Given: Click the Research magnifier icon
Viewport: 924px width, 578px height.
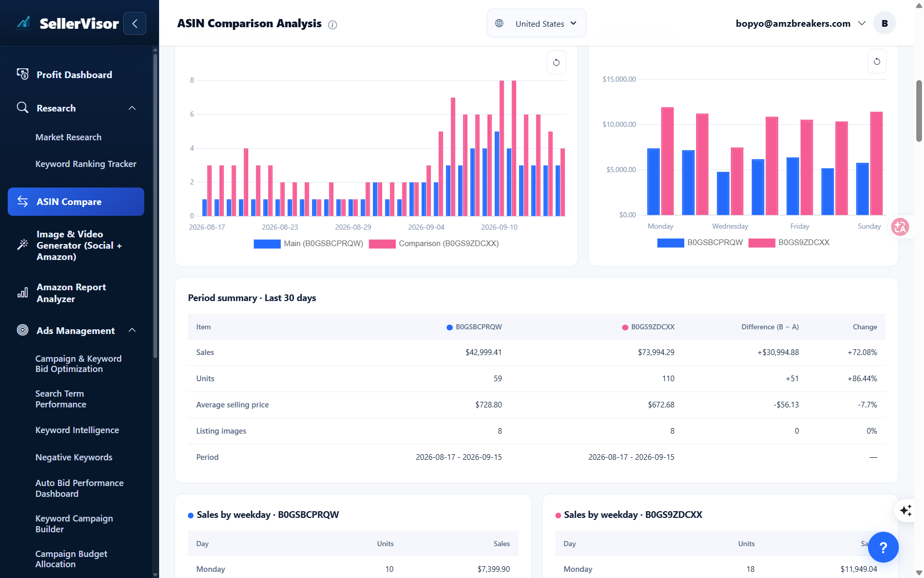Looking at the screenshot, I should point(23,108).
